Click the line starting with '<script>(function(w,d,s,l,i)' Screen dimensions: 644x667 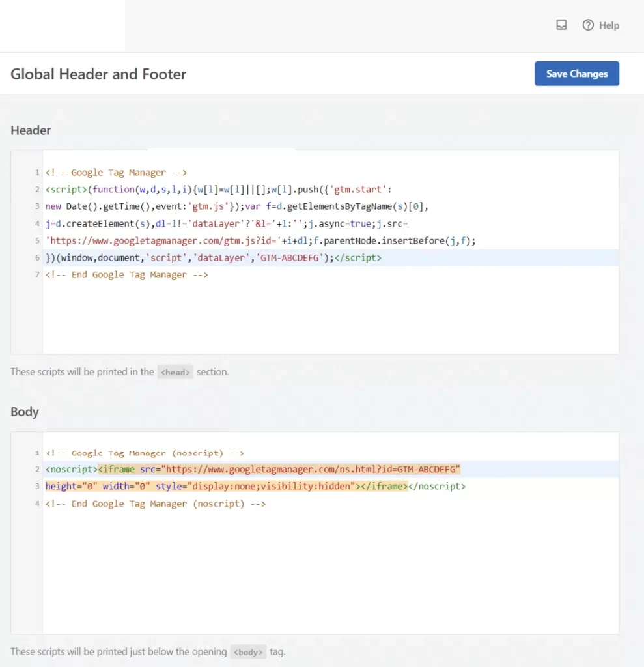click(x=218, y=190)
